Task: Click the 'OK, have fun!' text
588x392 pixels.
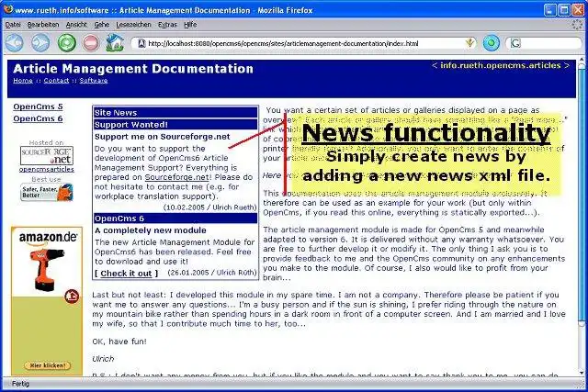Action: (119, 342)
